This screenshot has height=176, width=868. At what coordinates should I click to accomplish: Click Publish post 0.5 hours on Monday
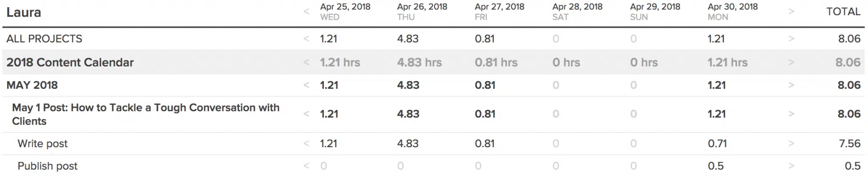pos(715,166)
